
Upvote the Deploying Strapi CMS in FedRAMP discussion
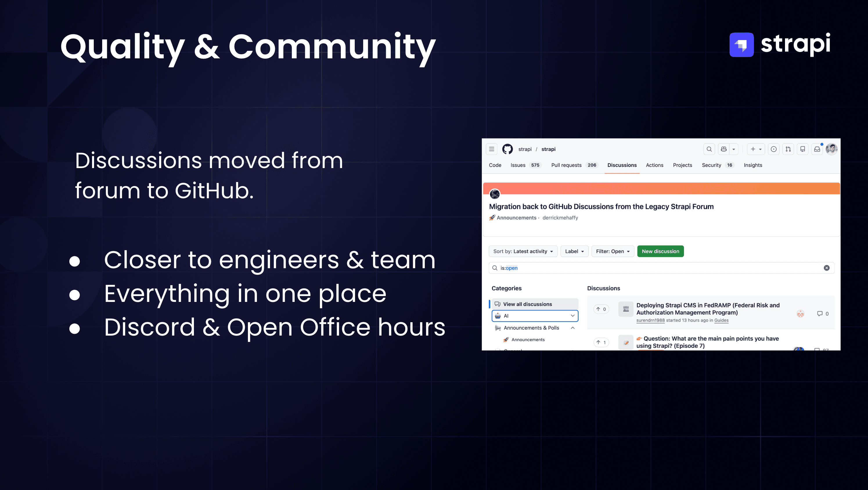[x=601, y=309]
